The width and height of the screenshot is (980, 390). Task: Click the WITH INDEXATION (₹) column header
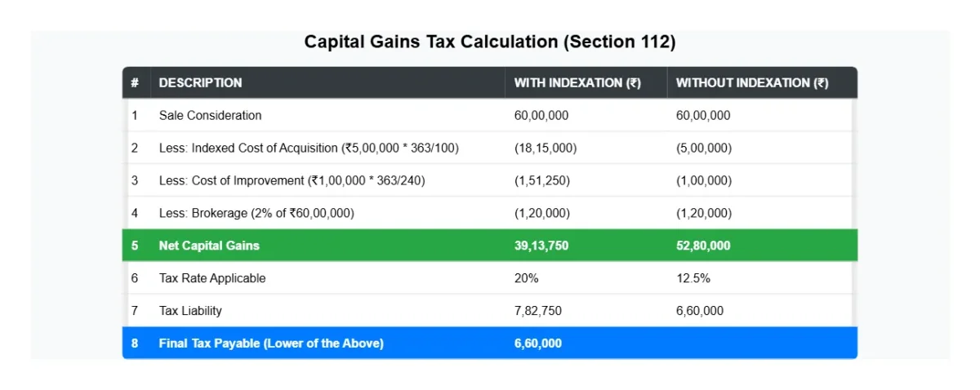577,82
